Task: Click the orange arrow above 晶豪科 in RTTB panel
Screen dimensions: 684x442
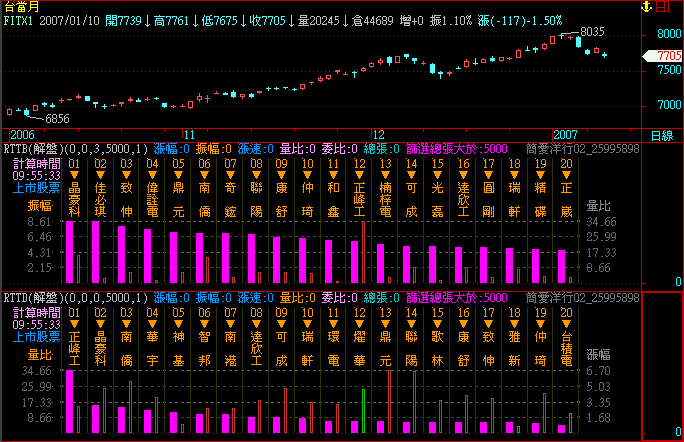Action: pyautogui.click(x=73, y=174)
